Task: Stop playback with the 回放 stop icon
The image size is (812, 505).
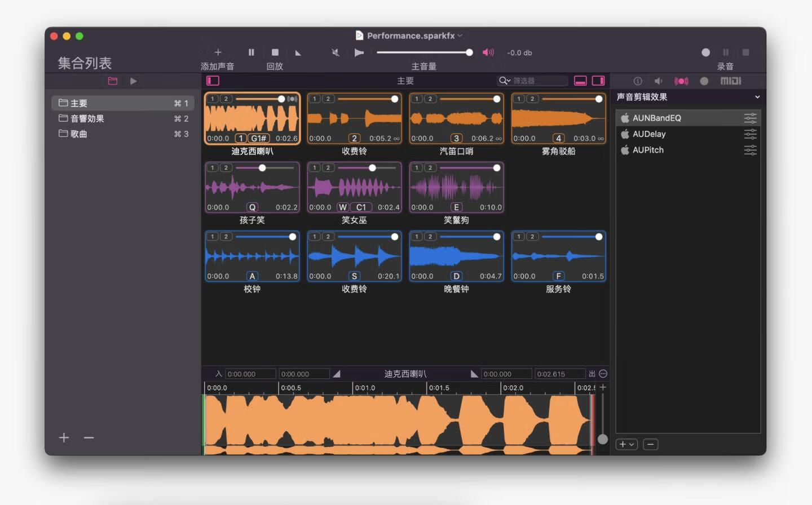Action: (275, 52)
